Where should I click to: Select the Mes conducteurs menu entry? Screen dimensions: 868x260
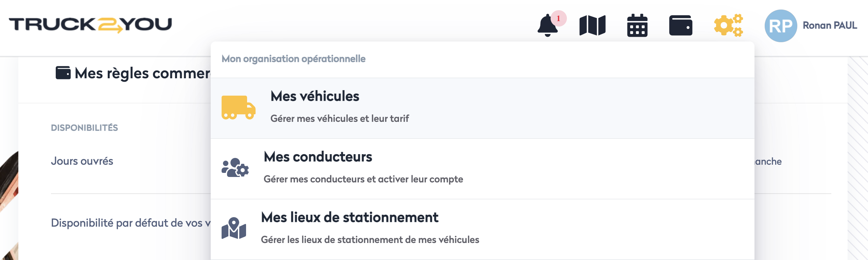(318, 157)
